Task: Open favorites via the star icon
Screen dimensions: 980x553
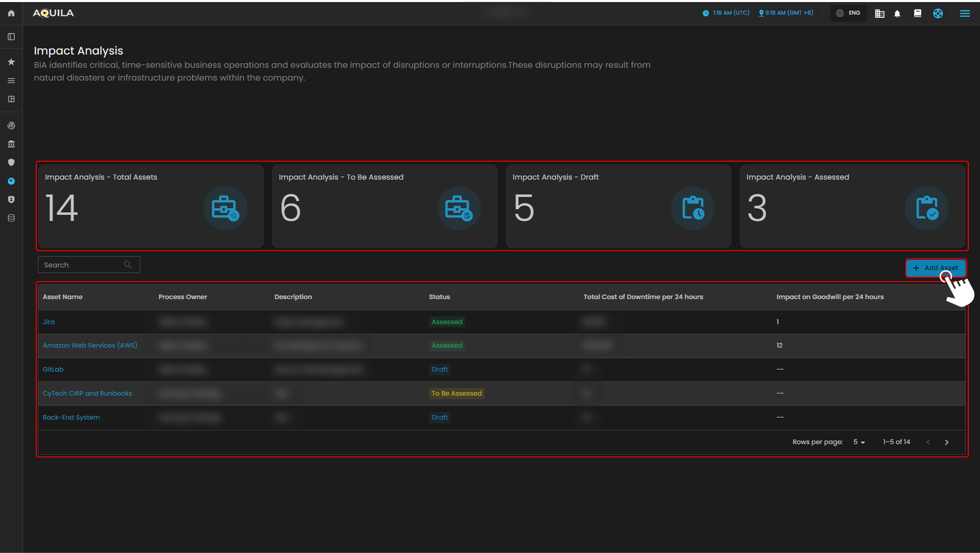Action: pyautogui.click(x=11, y=62)
